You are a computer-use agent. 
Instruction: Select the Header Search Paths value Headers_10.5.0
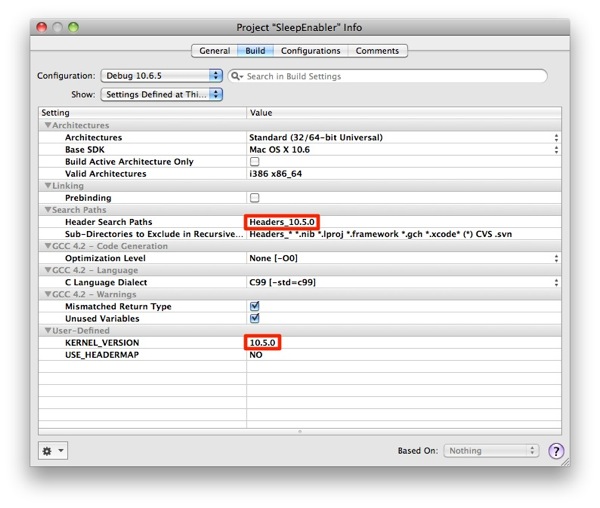[282, 222]
